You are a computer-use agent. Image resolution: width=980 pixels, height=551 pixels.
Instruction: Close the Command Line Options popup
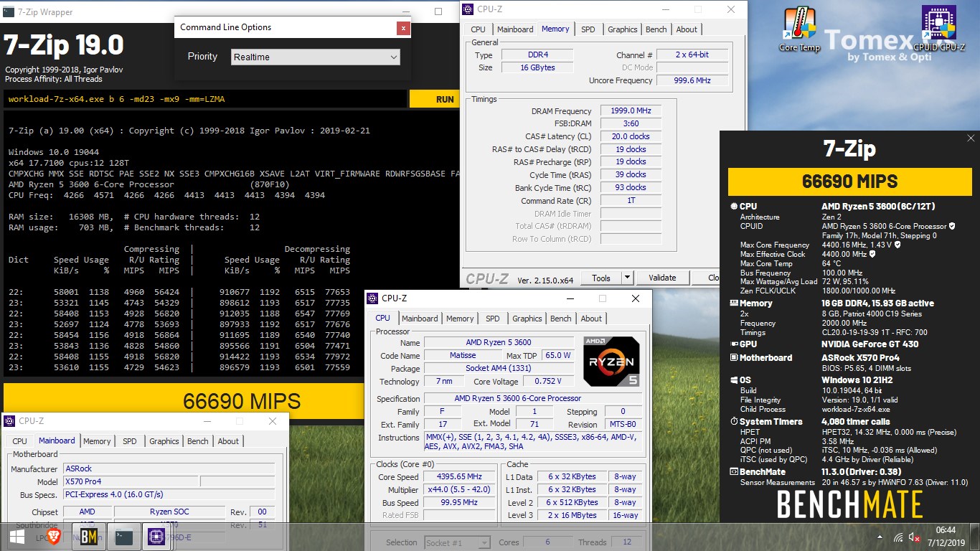(404, 27)
